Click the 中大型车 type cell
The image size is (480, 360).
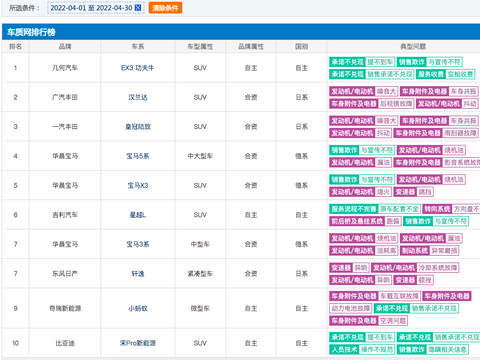pyautogui.click(x=200, y=156)
